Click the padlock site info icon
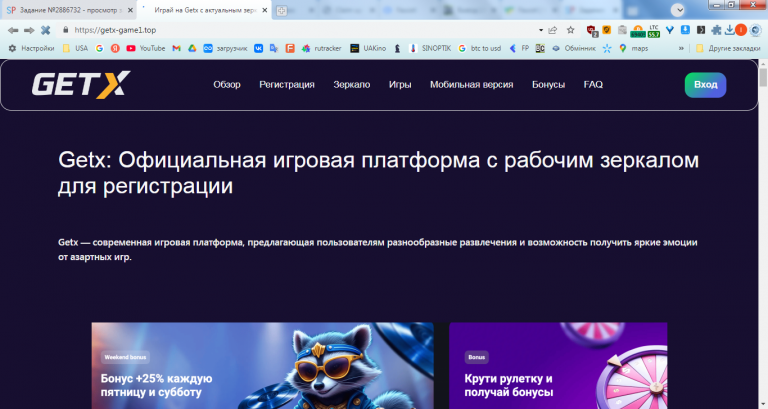The image size is (768, 409). pos(66,30)
